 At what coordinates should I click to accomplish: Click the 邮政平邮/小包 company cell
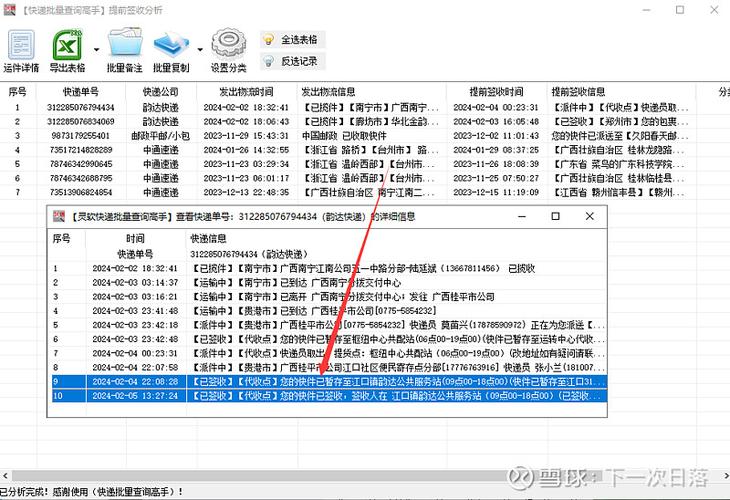tap(161, 136)
